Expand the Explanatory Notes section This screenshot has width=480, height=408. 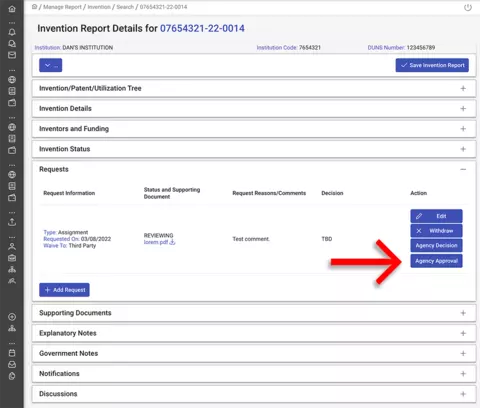[254, 333]
